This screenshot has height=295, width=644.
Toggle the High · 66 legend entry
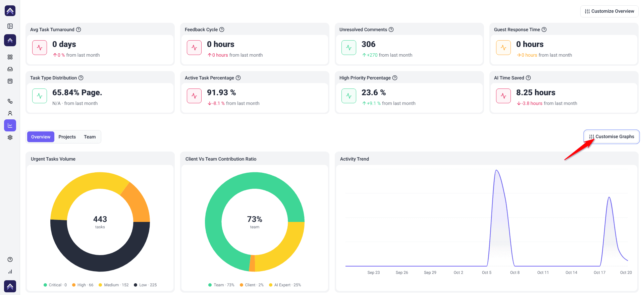coord(83,285)
